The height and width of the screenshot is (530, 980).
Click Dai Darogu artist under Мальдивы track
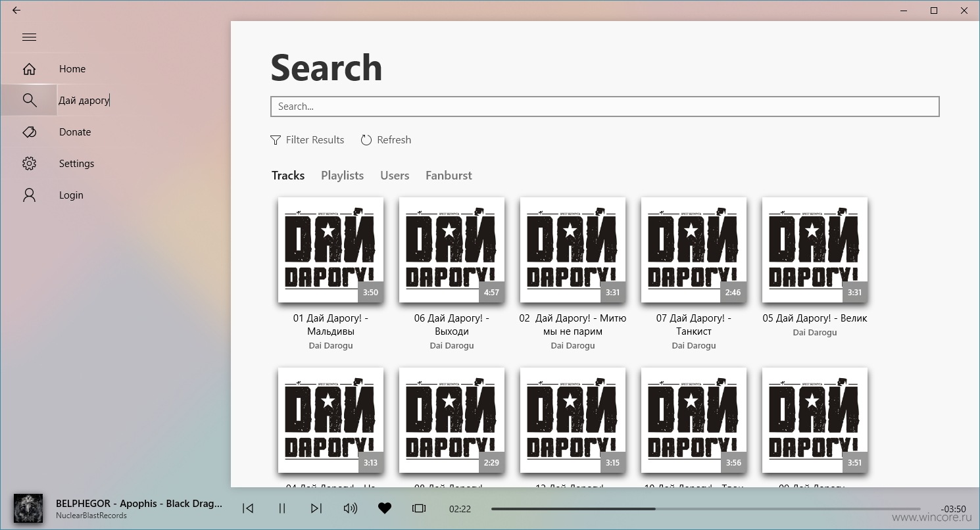point(331,345)
